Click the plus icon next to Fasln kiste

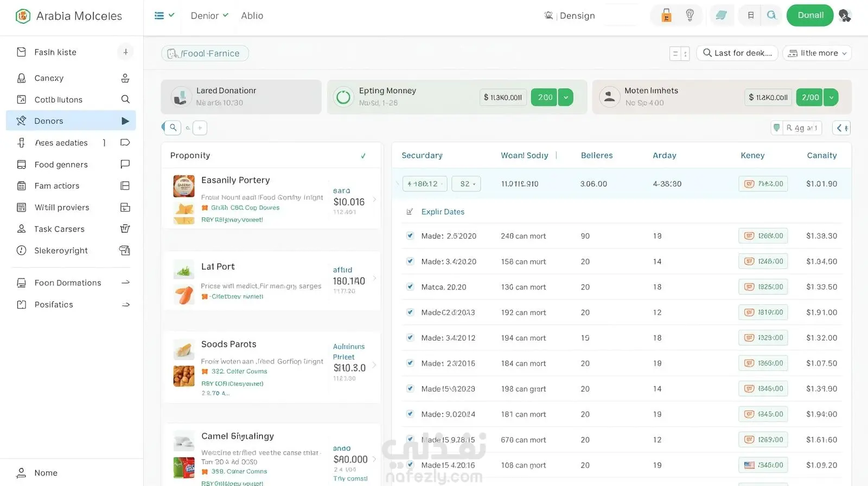click(x=125, y=52)
